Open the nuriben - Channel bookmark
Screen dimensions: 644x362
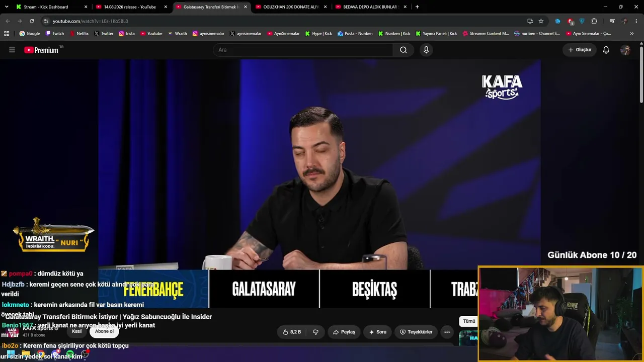coord(537,34)
